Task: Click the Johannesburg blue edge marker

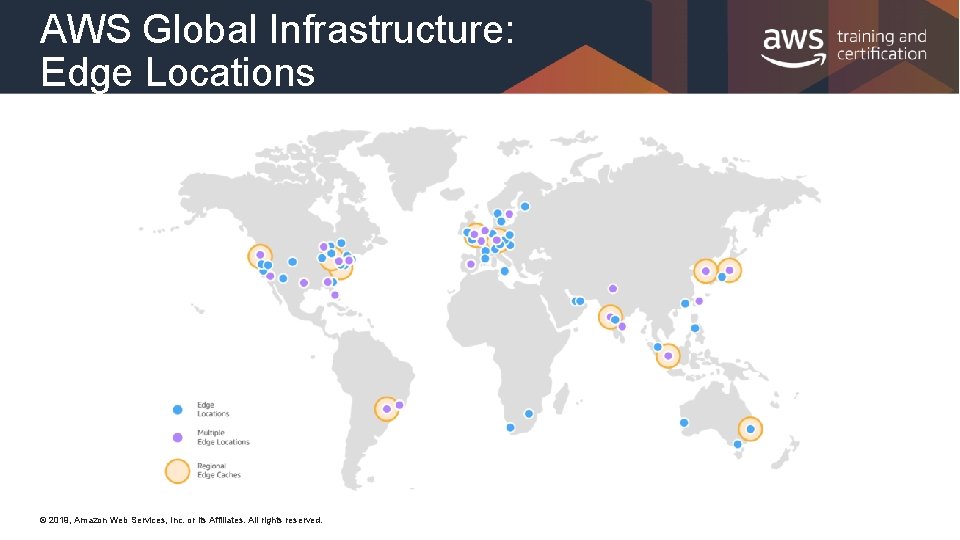Action: [529, 414]
